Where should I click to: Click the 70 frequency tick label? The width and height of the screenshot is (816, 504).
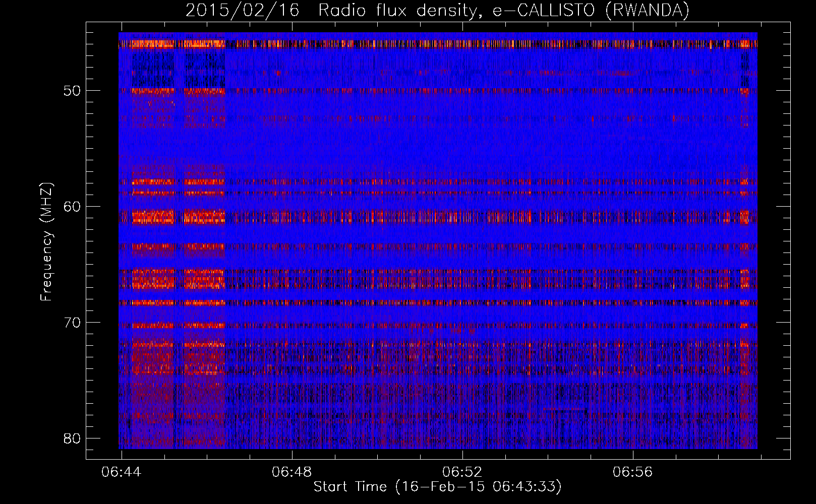point(72,323)
